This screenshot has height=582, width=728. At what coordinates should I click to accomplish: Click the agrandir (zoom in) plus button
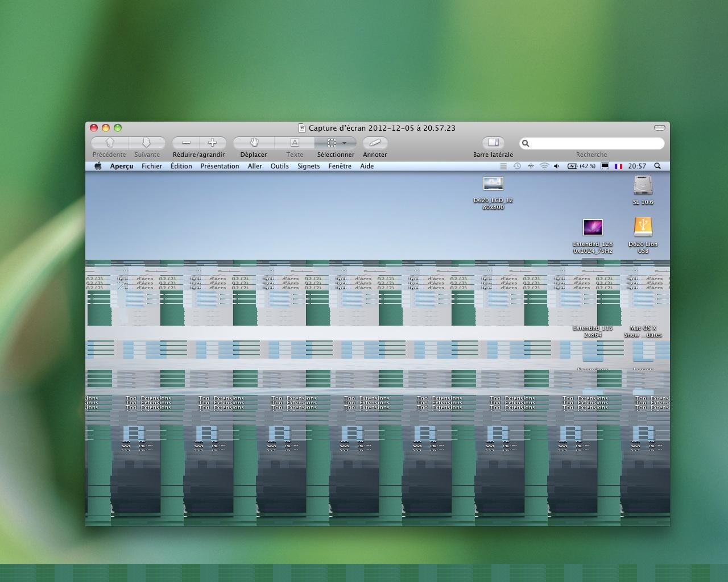pyautogui.click(x=213, y=143)
